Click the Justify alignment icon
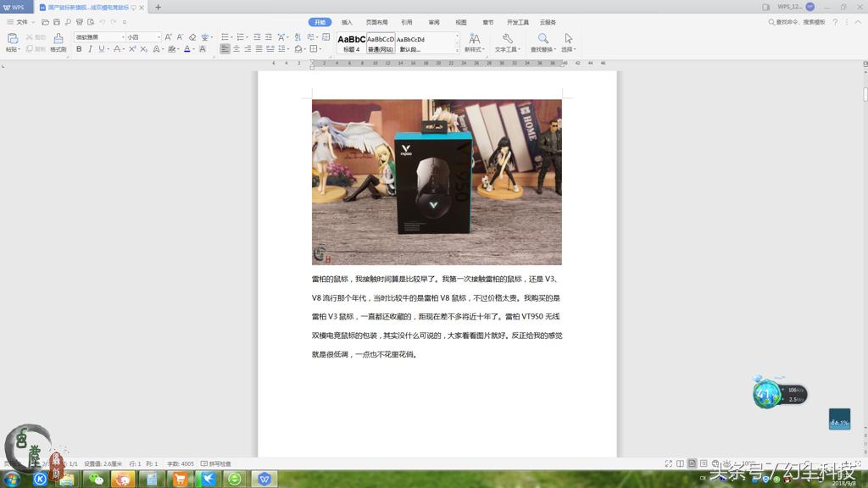Screen dimensions: 868x488 (259, 49)
